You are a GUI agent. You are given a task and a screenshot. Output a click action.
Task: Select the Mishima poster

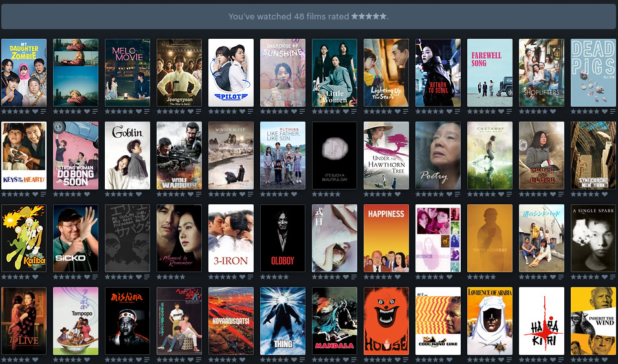[x=127, y=321]
